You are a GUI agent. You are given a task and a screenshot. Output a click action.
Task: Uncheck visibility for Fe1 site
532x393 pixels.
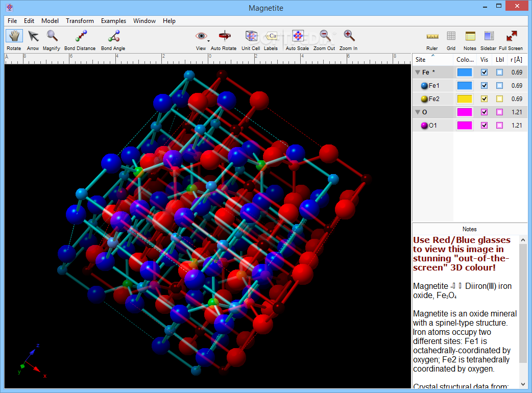(484, 85)
